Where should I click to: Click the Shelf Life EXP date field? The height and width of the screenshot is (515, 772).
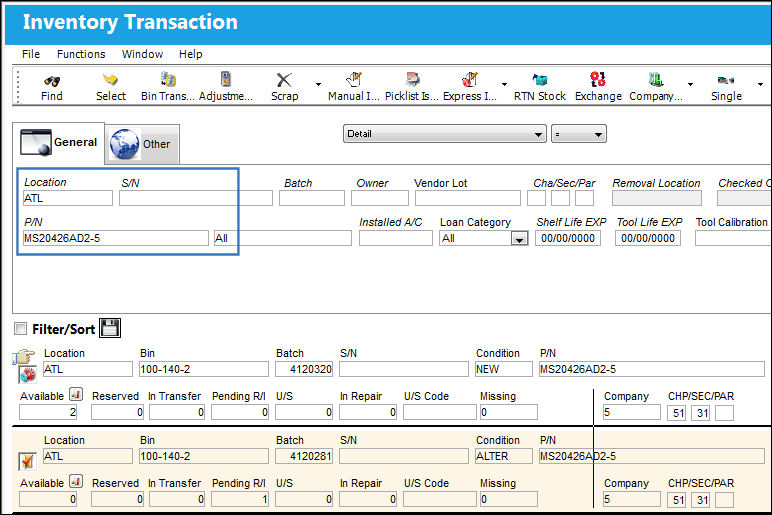point(568,238)
